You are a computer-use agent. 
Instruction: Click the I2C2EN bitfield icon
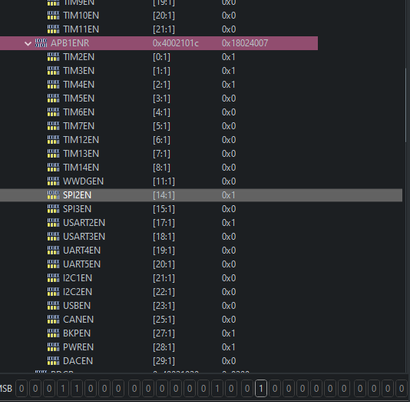click(53, 292)
